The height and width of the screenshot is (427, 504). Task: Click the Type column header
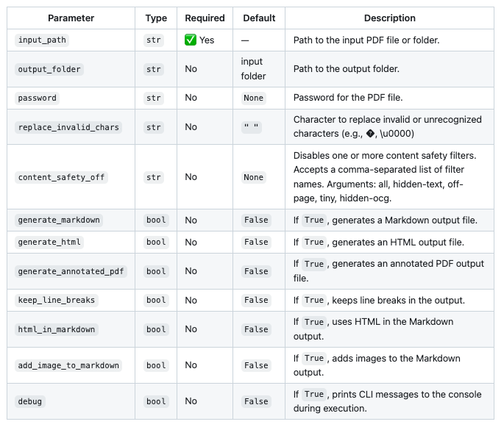[156, 18]
